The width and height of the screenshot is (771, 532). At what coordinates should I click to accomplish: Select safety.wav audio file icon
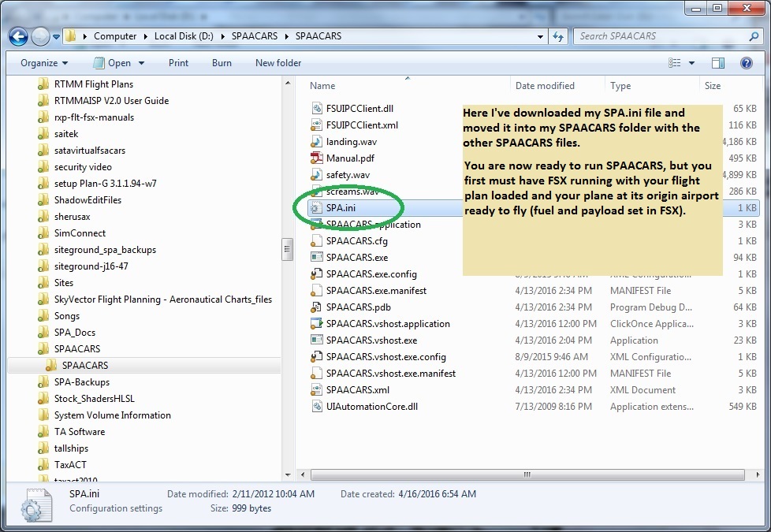point(317,175)
